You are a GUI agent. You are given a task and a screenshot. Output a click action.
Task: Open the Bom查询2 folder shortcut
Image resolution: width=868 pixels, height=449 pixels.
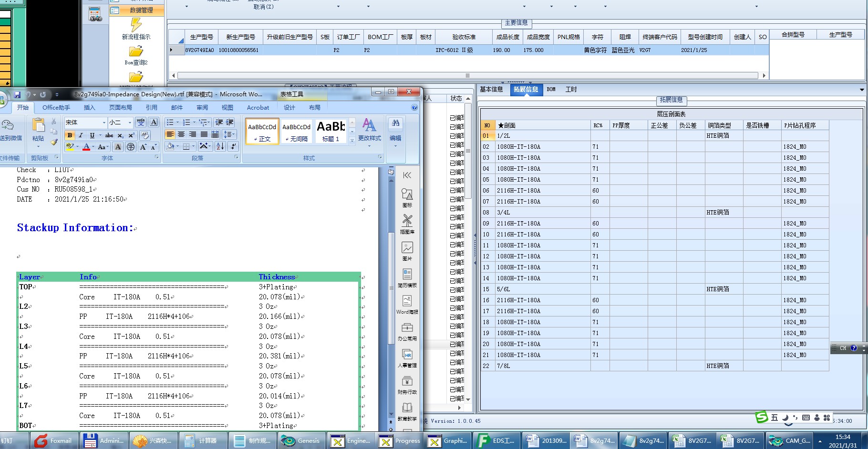(136, 55)
